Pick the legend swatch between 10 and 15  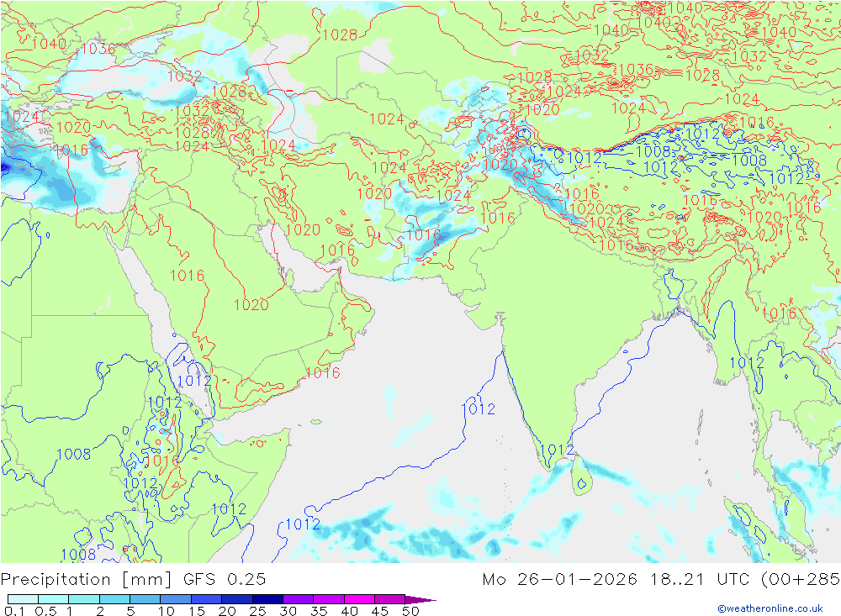(176, 599)
